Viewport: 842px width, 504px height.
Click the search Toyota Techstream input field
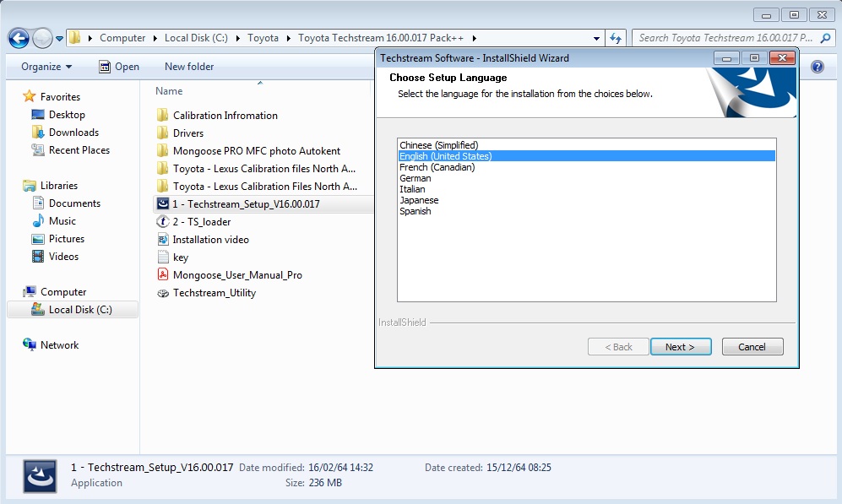click(x=726, y=38)
